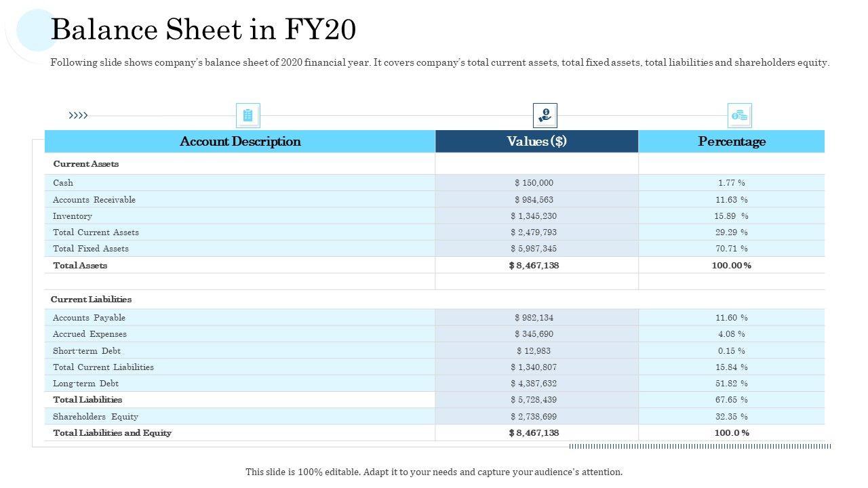Click the Balance Sheet in FY20 title
868x488 pixels.
tap(203, 30)
